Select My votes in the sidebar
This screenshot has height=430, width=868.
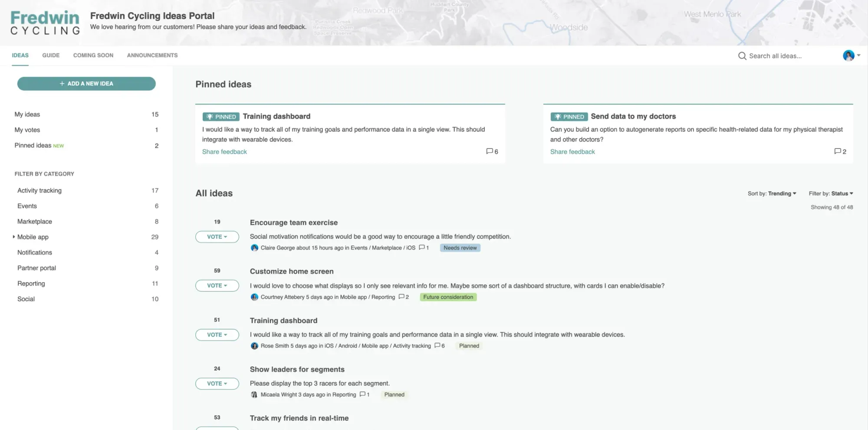27,129
